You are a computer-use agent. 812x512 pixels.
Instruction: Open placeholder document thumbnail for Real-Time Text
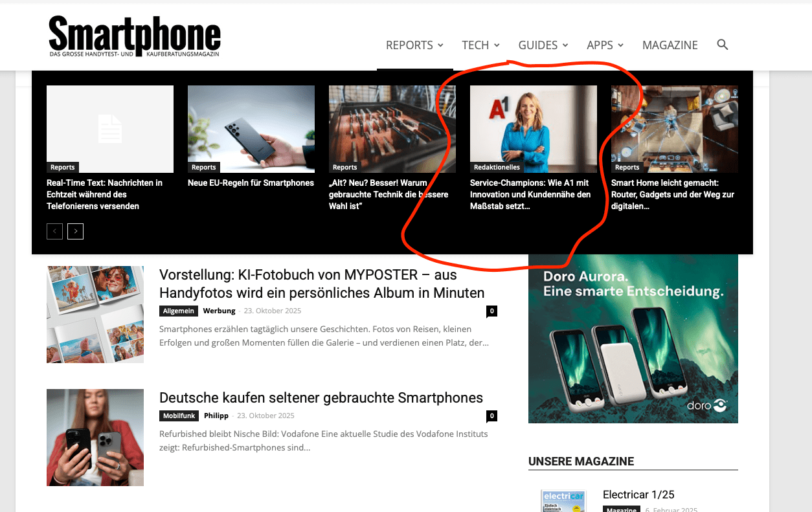110,129
